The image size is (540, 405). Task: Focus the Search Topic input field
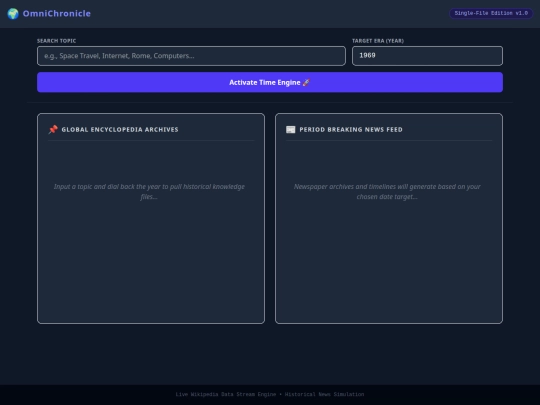[x=191, y=56]
